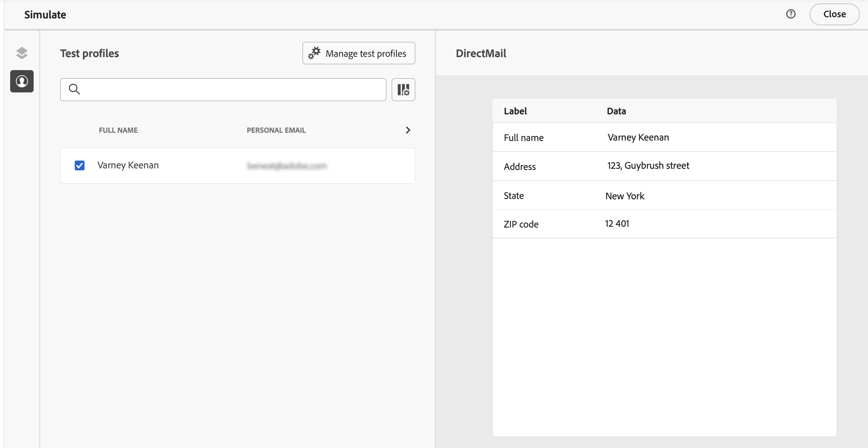Screen dimensions: 868x448
Task: Click the gears icon on Manage test profiles
Action: tap(314, 53)
